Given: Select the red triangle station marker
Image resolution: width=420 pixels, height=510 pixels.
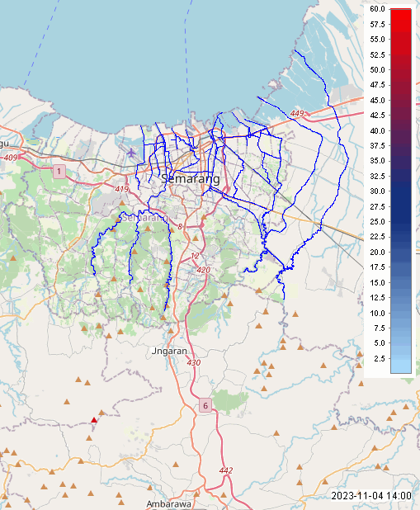Looking at the screenshot, I should point(94,420).
